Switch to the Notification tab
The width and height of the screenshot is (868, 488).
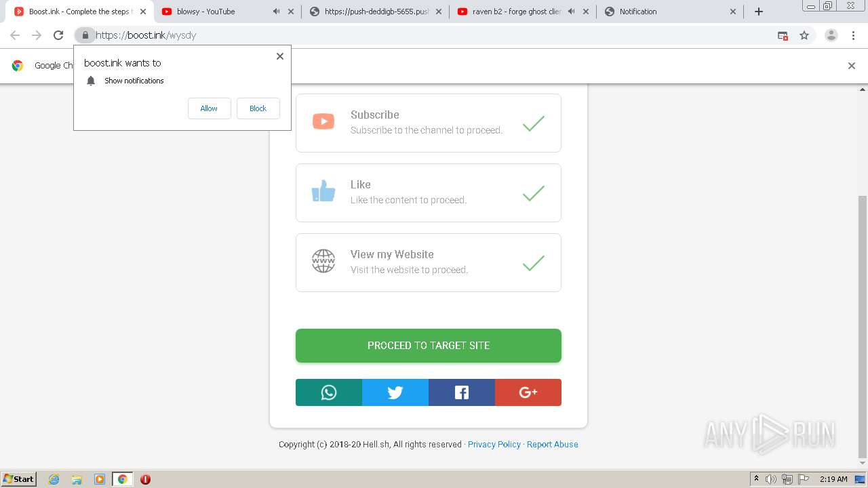(x=670, y=12)
